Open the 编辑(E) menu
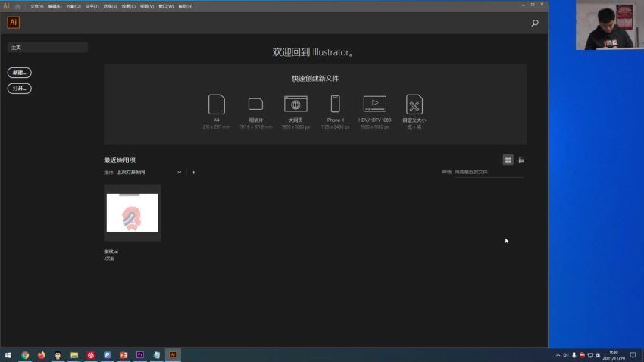The width and height of the screenshot is (644, 362). point(55,6)
